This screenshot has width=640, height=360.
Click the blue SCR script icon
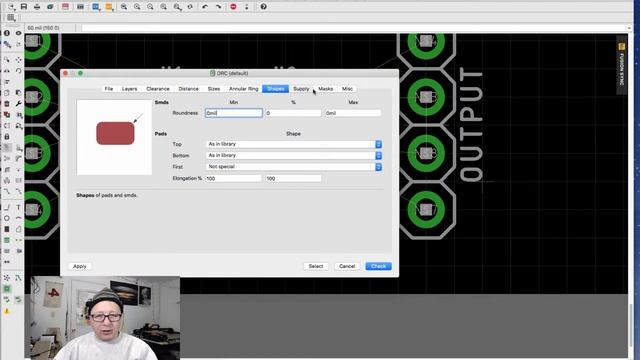click(96, 7)
